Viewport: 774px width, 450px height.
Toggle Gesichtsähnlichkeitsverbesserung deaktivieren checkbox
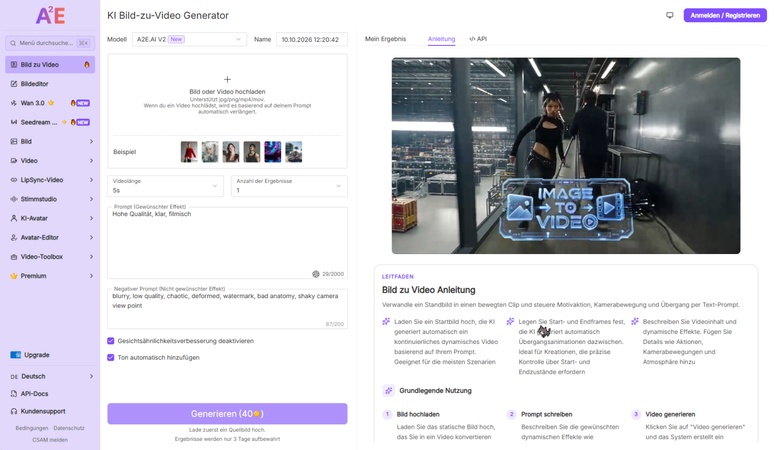(111, 341)
